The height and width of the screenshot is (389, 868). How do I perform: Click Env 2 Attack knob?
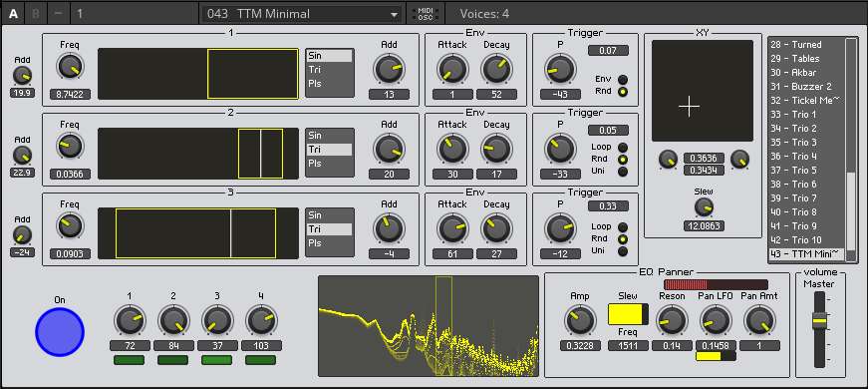[452, 150]
